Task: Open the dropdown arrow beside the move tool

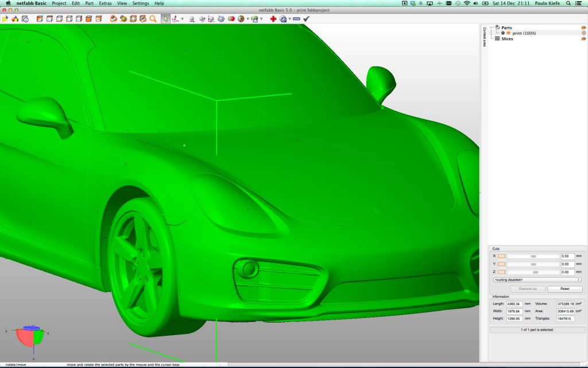Action: (182, 19)
